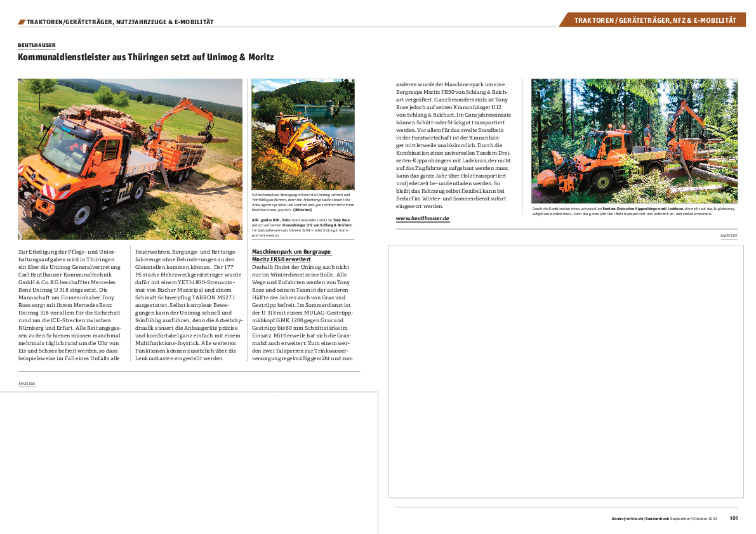
Task: Click the small underlined label above the headline
Action: pyautogui.click(x=37, y=46)
